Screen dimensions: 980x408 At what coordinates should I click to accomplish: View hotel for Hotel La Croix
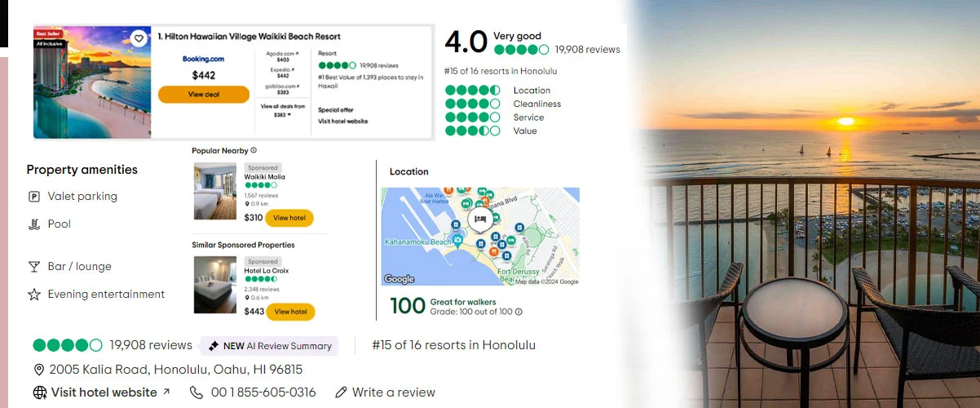(x=290, y=312)
